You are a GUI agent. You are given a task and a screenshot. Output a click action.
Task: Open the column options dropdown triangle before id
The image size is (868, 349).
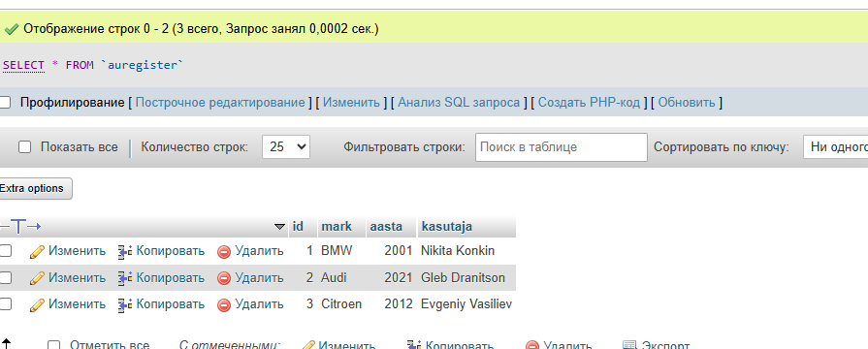pos(279,227)
